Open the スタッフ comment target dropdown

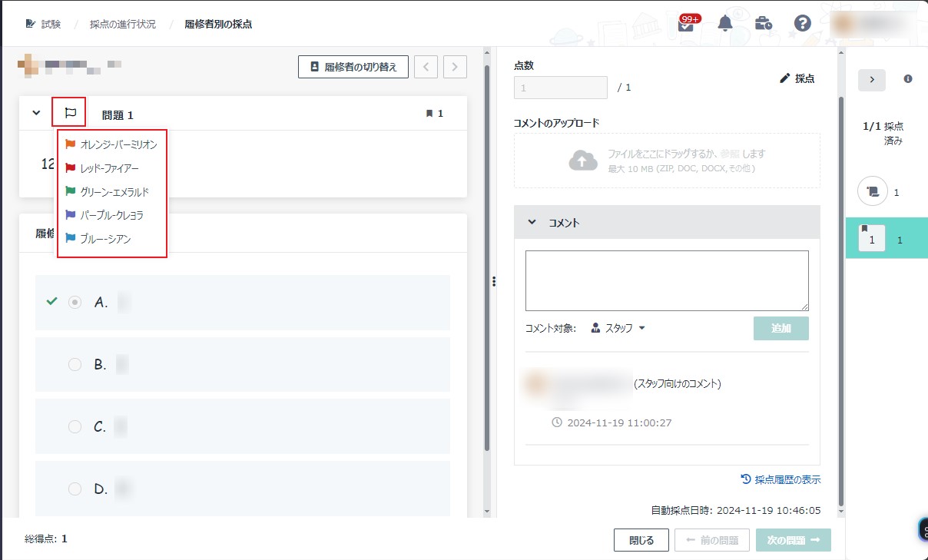point(618,328)
